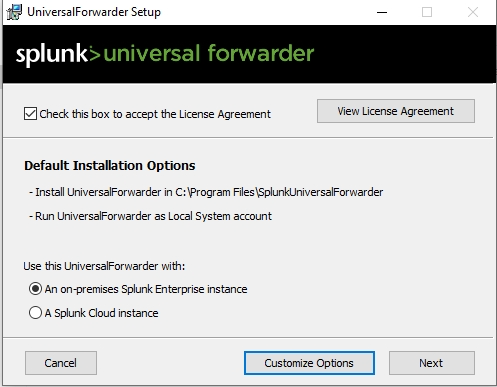Untick the License Agreement acceptance checkbox

pyautogui.click(x=30, y=114)
